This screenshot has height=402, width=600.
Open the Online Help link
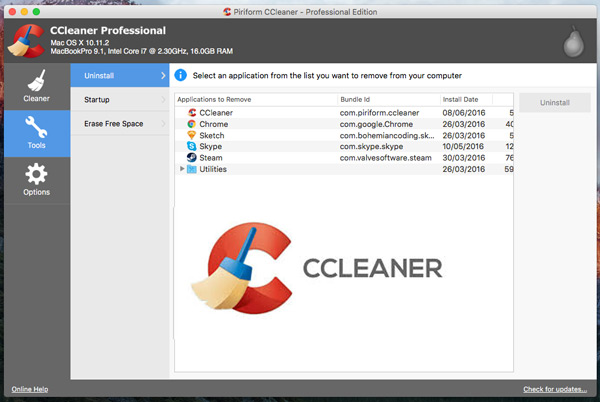tap(30, 389)
